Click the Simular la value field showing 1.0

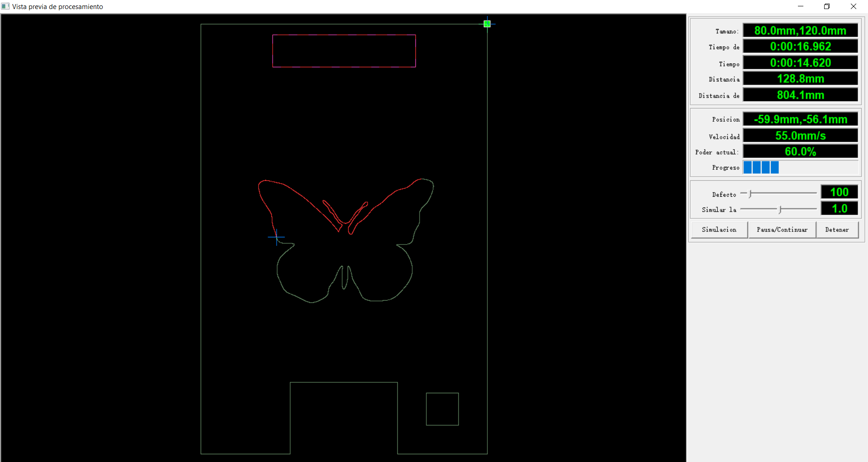[839, 208]
